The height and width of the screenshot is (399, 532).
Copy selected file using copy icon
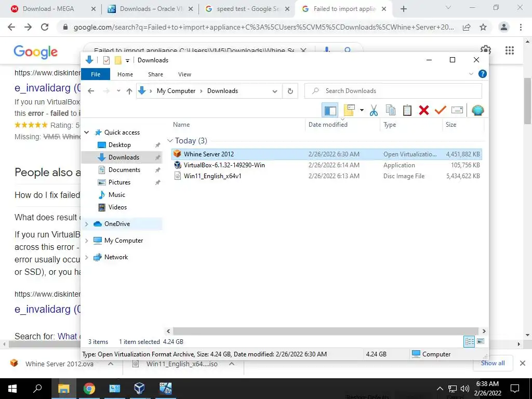click(391, 110)
